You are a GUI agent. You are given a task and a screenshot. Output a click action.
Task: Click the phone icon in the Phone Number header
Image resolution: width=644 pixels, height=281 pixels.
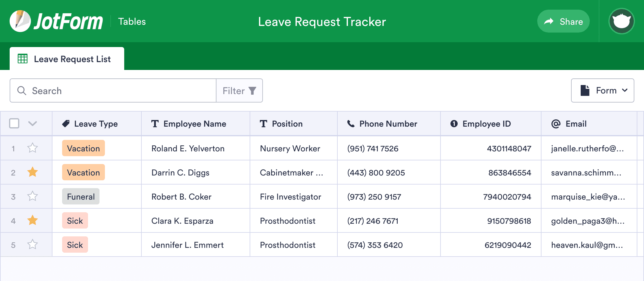click(351, 124)
